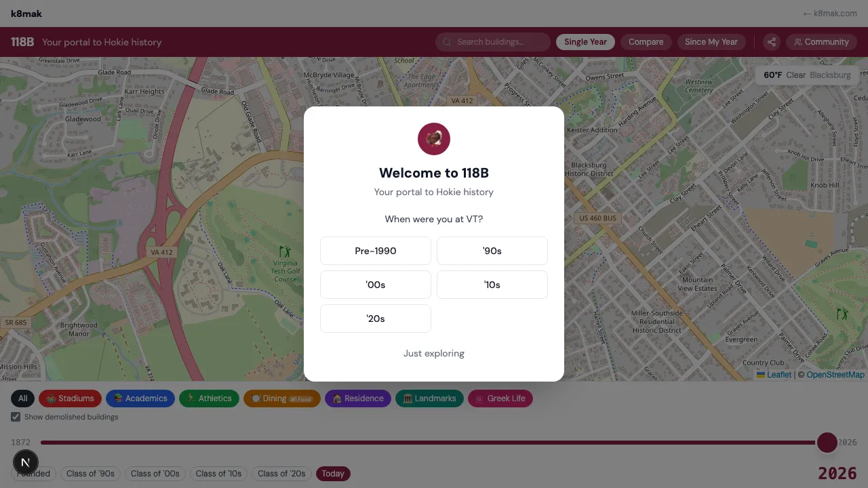Choose the Pre-1990 era option

click(x=376, y=251)
